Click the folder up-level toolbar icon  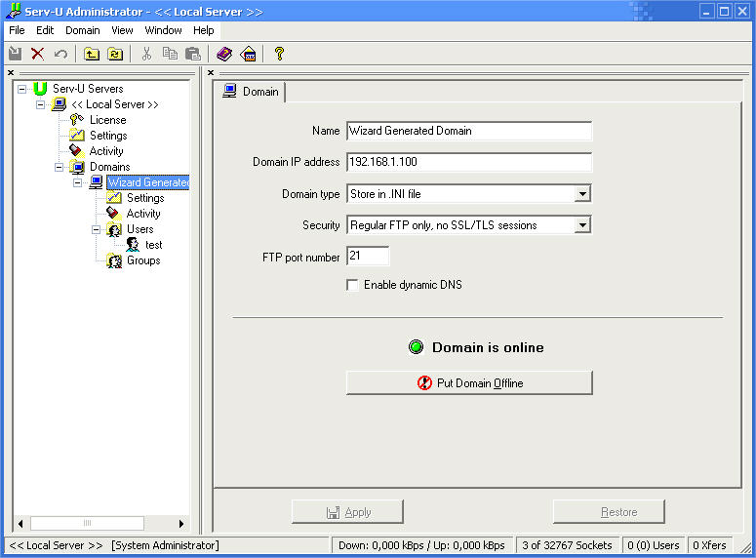pyautogui.click(x=92, y=54)
